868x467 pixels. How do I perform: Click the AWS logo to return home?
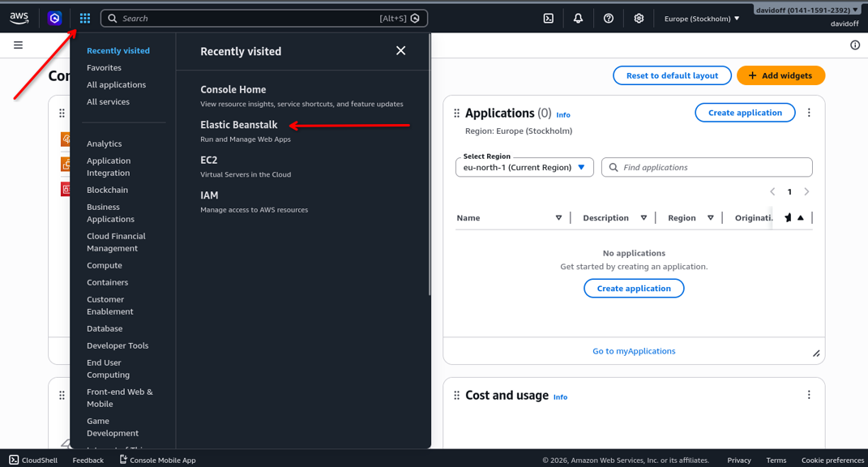[x=19, y=17]
